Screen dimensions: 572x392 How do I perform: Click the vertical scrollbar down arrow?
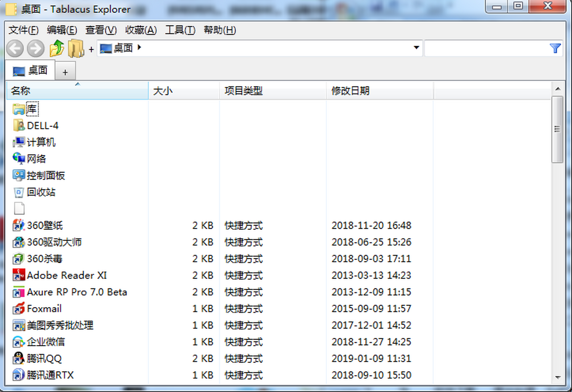coord(558,377)
